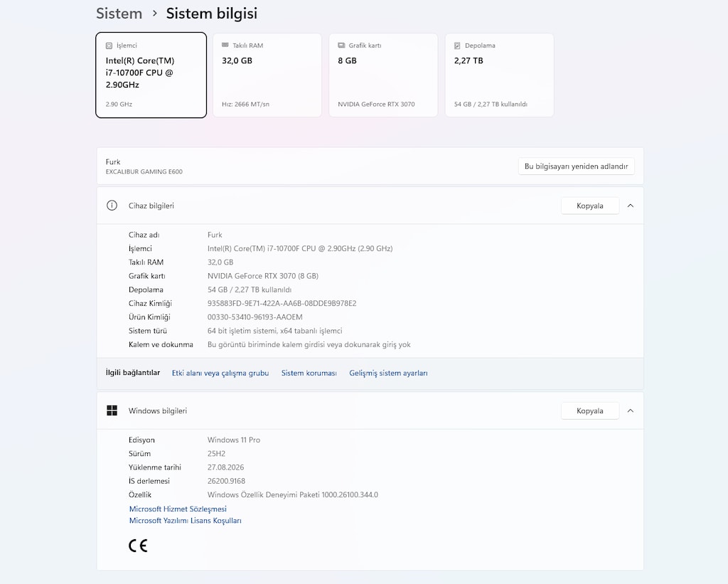Click the İS derlemesi value 26200.9168

(x=226, y=481)
